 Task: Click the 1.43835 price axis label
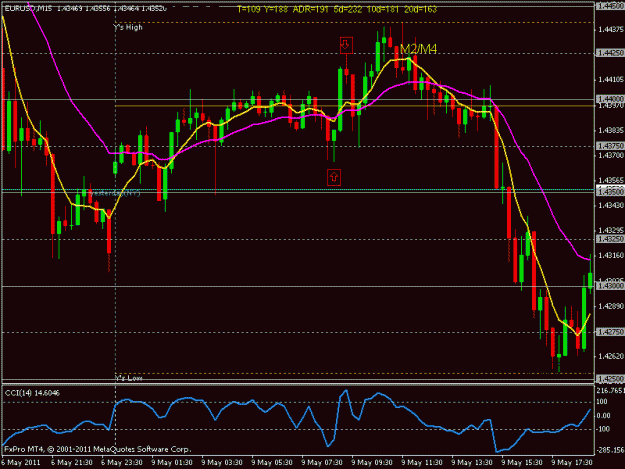(610, 130)
